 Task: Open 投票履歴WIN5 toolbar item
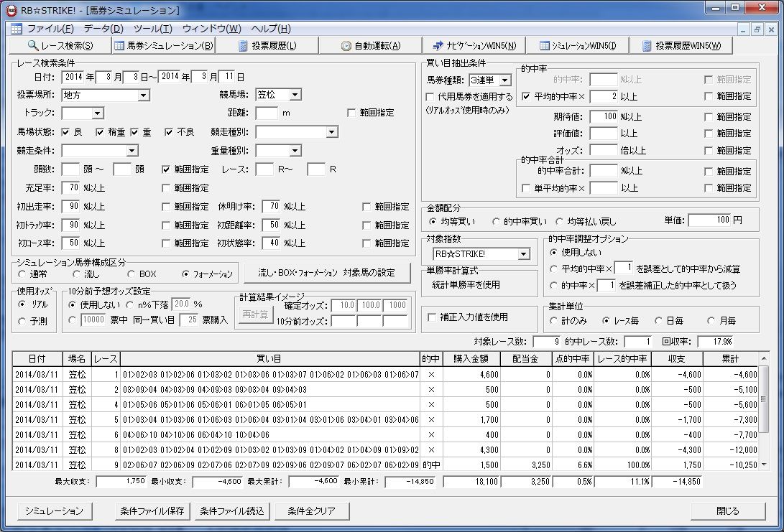coord(682,45)
